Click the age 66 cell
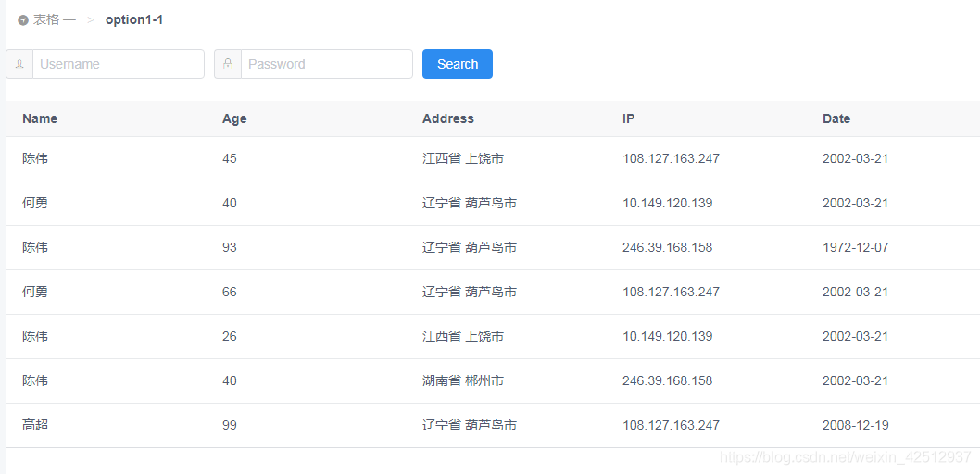The height and width of the screenshot is (474, 980). click(230, 293)
